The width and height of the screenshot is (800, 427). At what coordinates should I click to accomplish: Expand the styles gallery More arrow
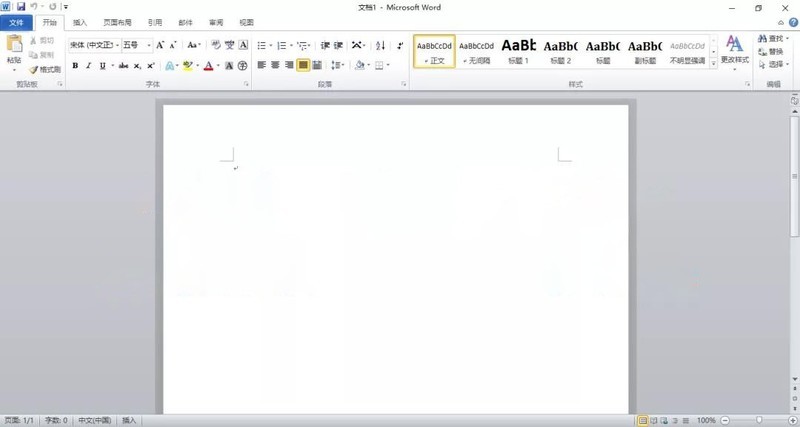(713, 63)
